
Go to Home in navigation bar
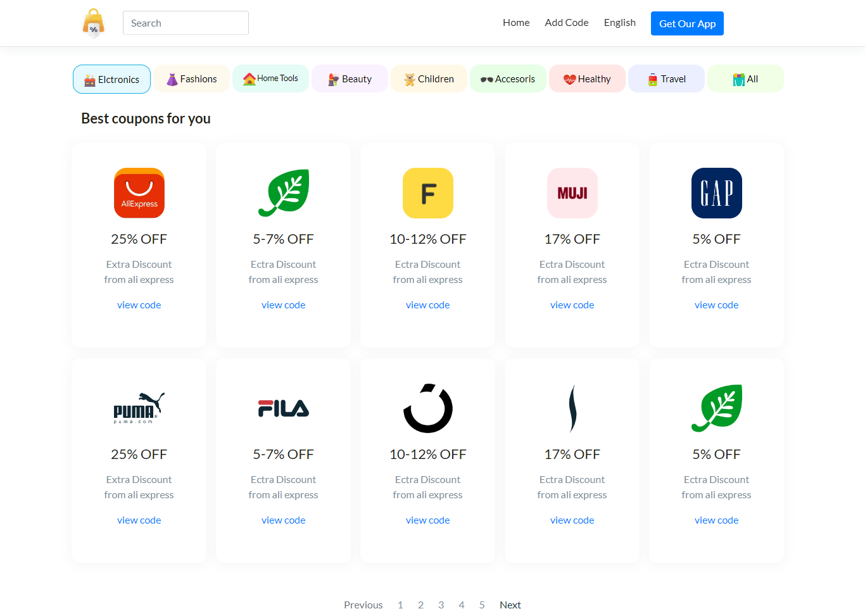pyautogui.click(x=516, y=23)
